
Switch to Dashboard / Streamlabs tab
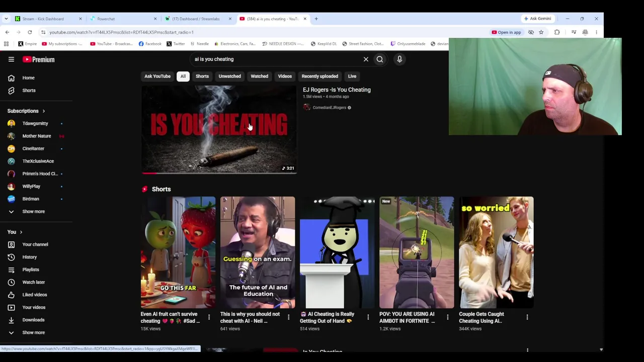(199, 19)
